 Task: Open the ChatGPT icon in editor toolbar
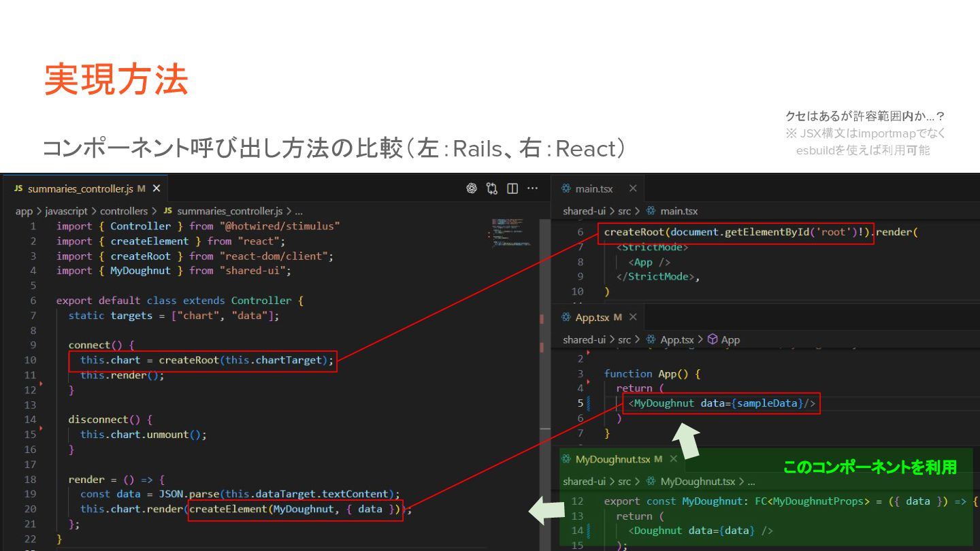(472, 188)
